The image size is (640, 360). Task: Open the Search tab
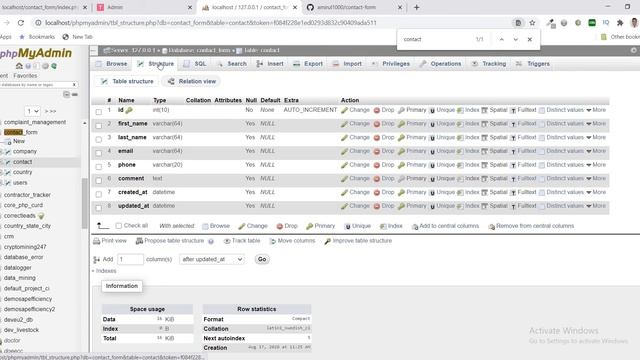tap(232, 64)
